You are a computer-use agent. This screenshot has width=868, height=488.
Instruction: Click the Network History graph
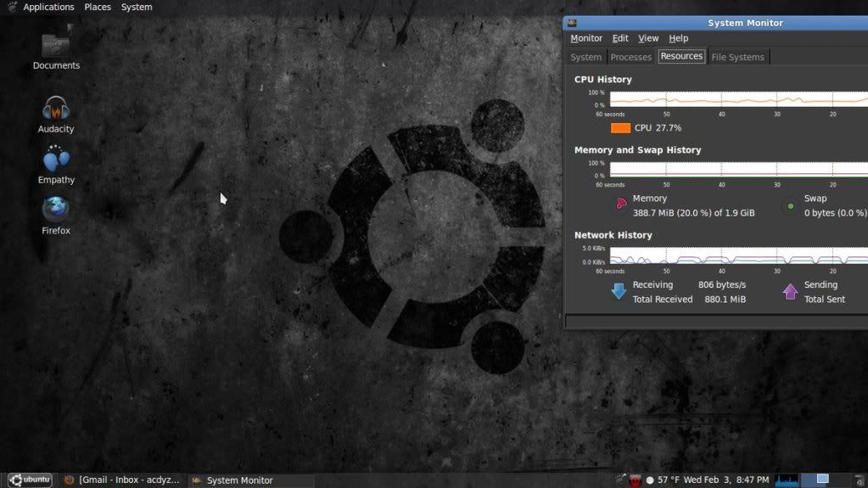tap(738, 255)
